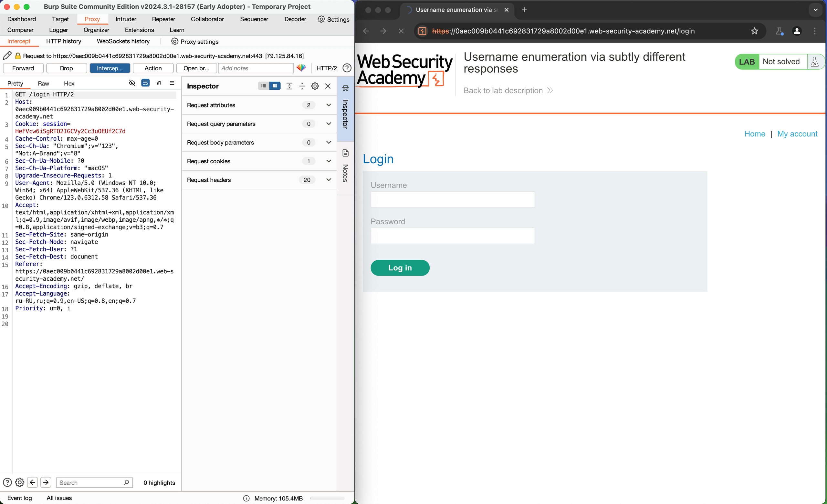
Task: Switch to the HTTP history tab
Action: (64, 41)
